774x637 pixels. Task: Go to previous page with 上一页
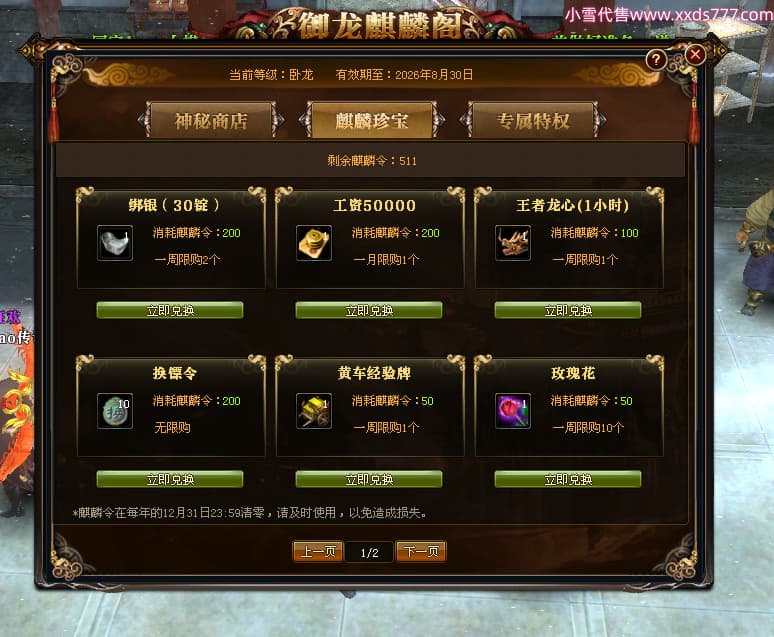click(318, 552)
